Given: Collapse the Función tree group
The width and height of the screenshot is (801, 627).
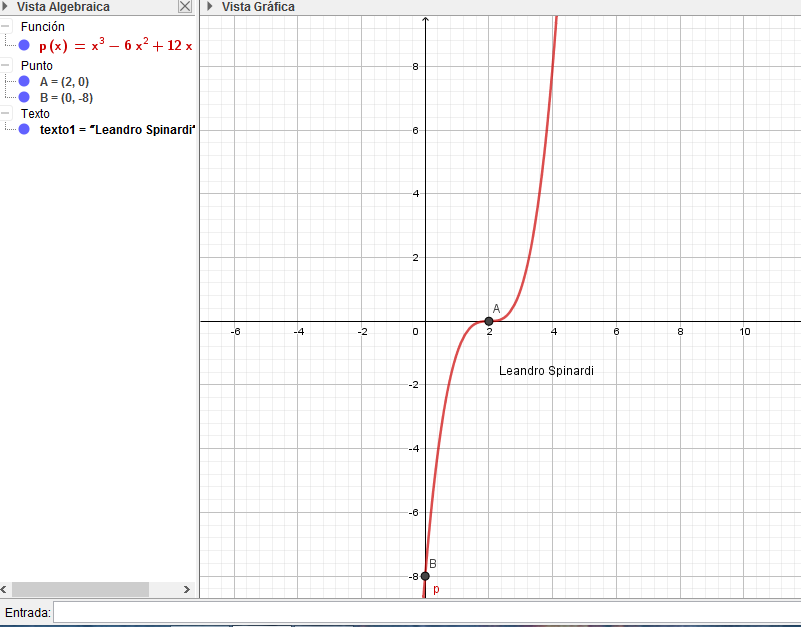Looking at the screenshot, I should point(6,26).
